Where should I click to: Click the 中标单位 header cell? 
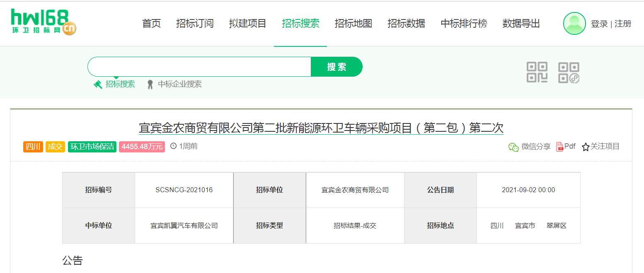99,226
